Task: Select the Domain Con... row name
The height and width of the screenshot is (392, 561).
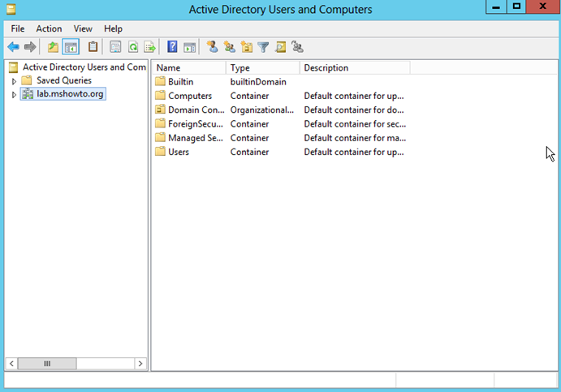Action: tap(196, 110)
